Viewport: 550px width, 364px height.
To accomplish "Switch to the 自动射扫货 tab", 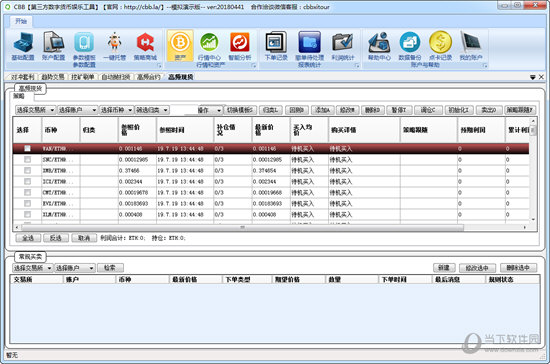I will (115, 77).
